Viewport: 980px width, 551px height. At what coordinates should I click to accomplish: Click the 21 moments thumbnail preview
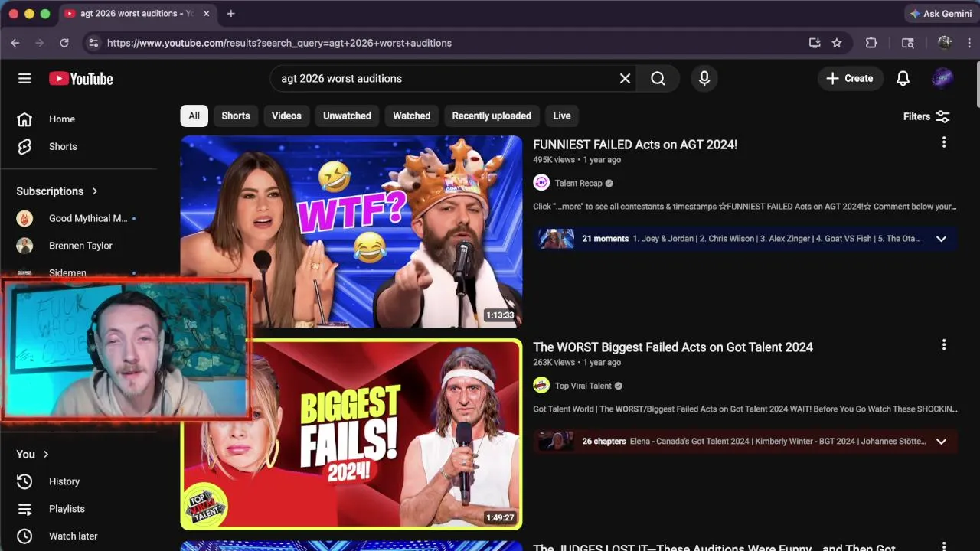[556, 239]
